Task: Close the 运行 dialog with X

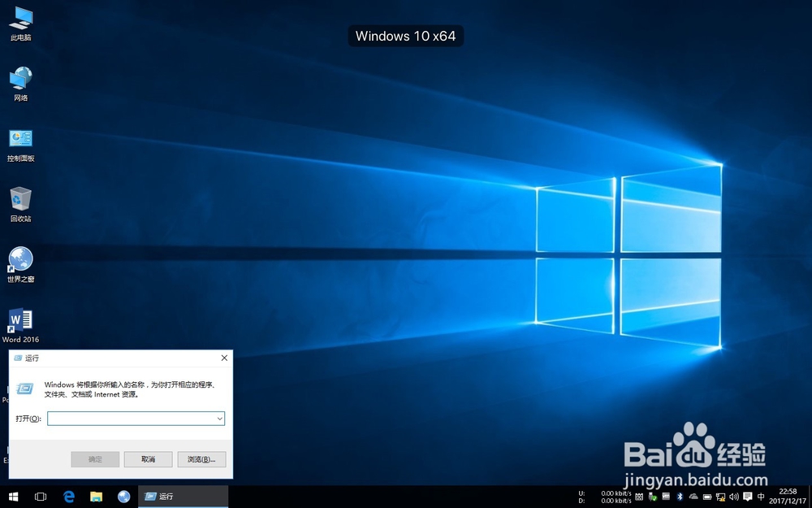Action: [224, 358]
